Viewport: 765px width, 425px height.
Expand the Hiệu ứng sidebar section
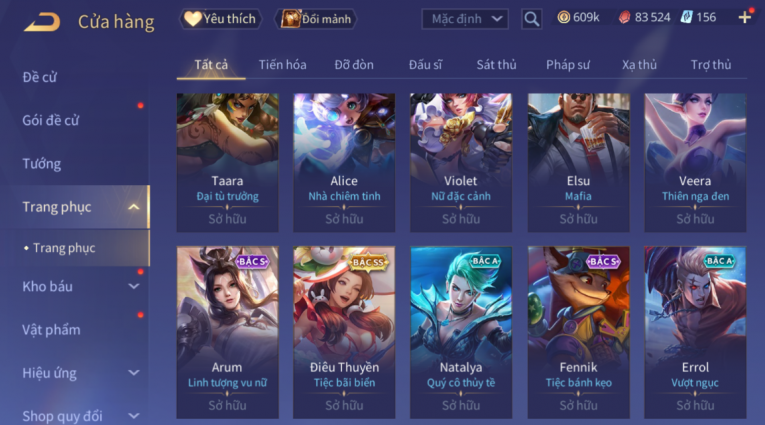click(x=134, y=373)
